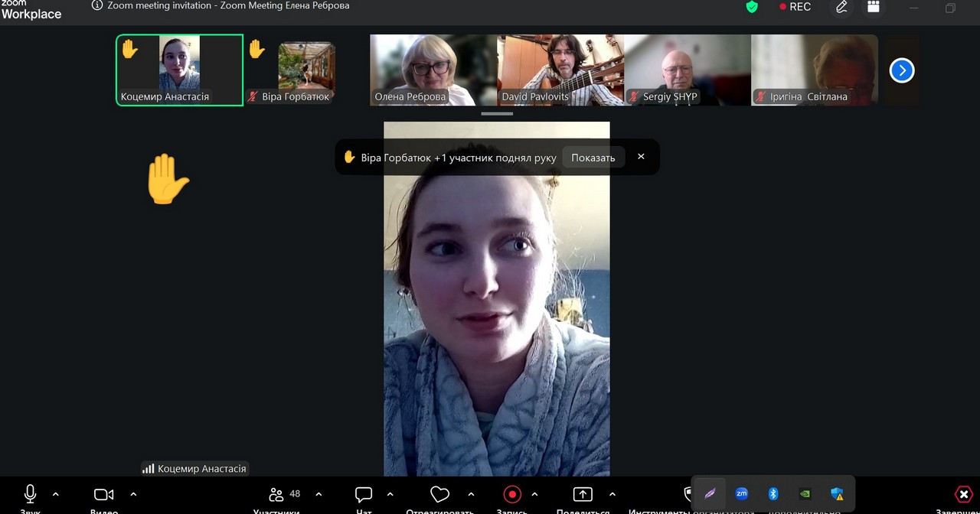Open the Zoom tray icon
Screen dimensions: 980x514
pos(741,493)
